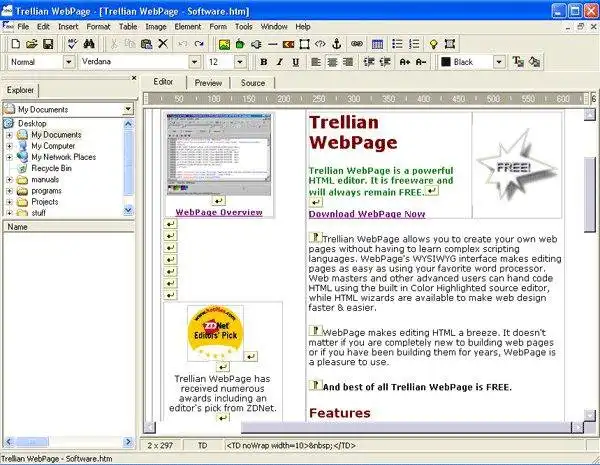Switch to the Source tab
The width and height of the screenshot is (600, 465).
253,83
